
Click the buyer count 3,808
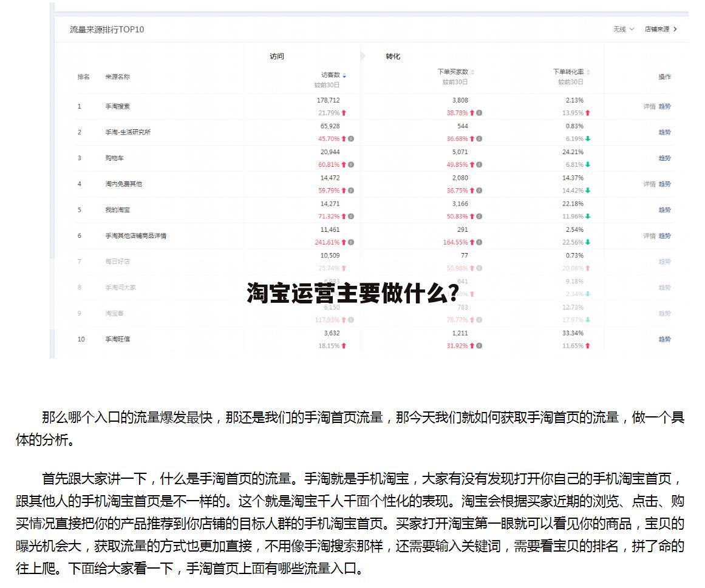pyautogui.click(x=460, y=100)
